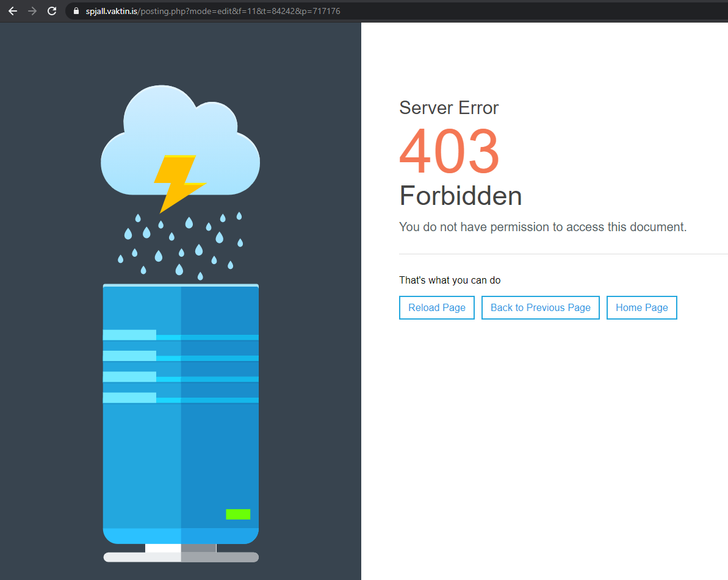Click the Reload Page button
This screenshot has height=580, width=728.
[437, 307]
